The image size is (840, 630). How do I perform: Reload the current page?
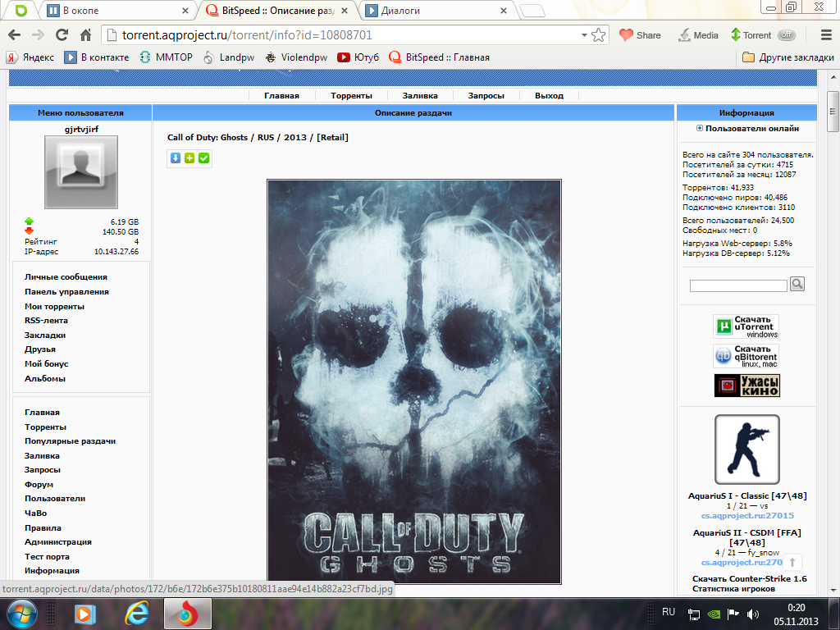pos(62,34)
